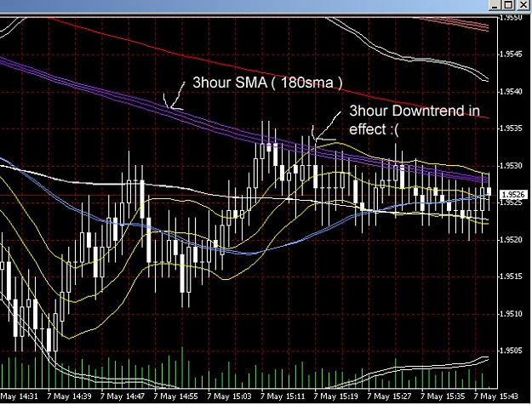Click the 1.9515 price axis label

pyautogui.click(x=511, y=277)
